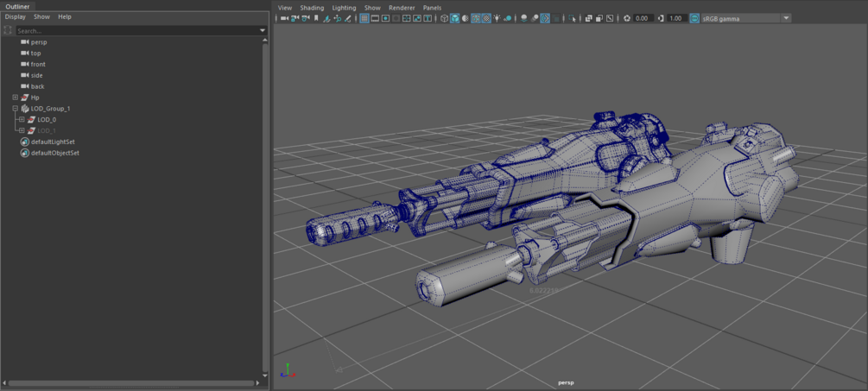Viewport: 868px width, 391px height.
Task: Expand the LOD_0 node
Action: click(x=22, y=119)
